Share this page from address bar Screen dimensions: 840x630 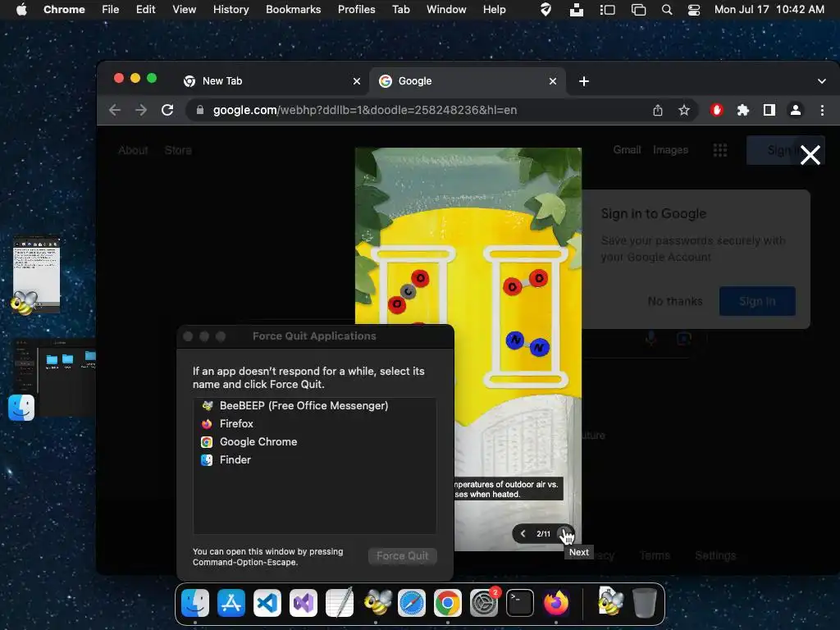pyautogui.click(x=658, y=110)
